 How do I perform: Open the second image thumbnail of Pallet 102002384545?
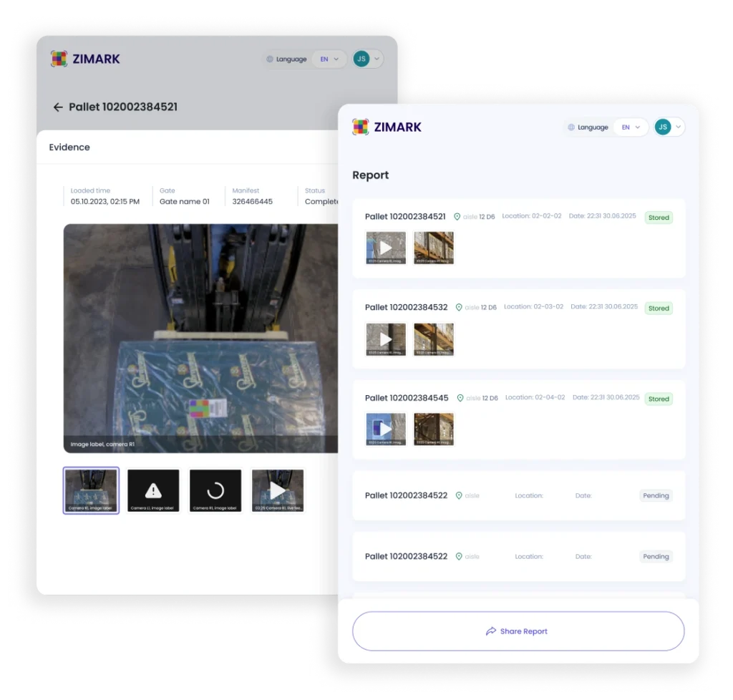coord(434,429)
